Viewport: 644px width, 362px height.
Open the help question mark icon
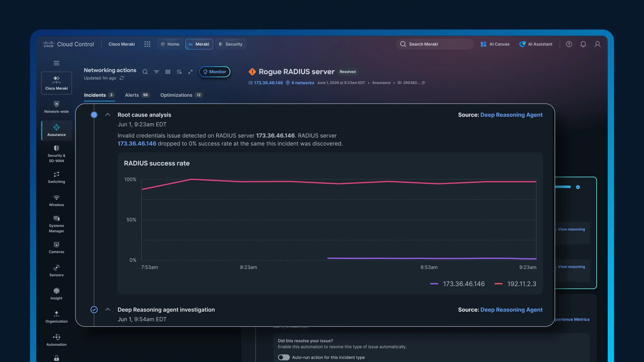tap(569, 44)
